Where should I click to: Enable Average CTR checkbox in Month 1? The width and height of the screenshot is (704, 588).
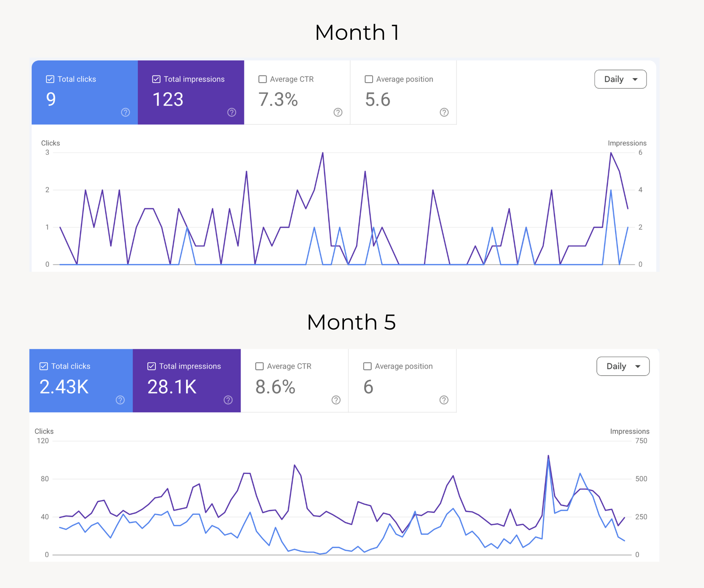pos(262,79)
